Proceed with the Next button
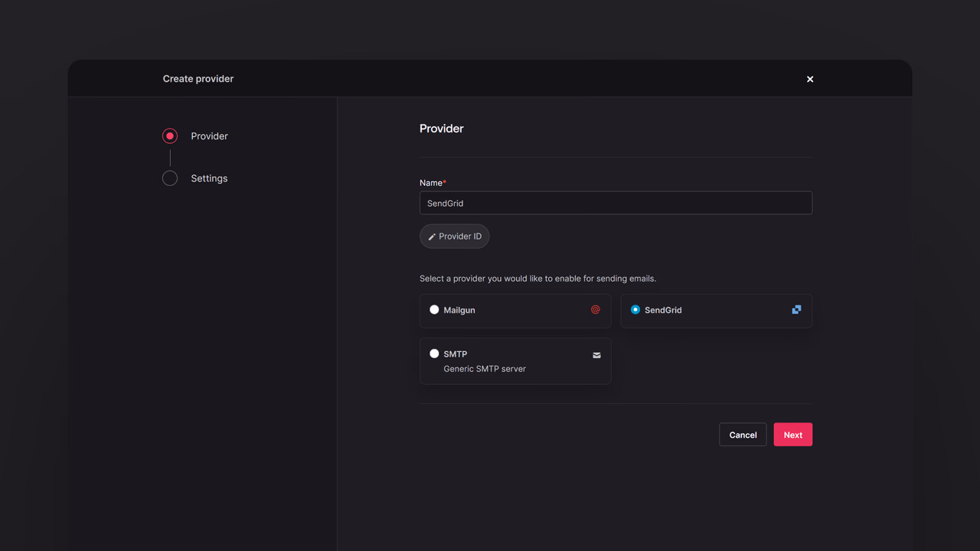The height and width of the screenshot is (551, 980). tap(793, 435)
